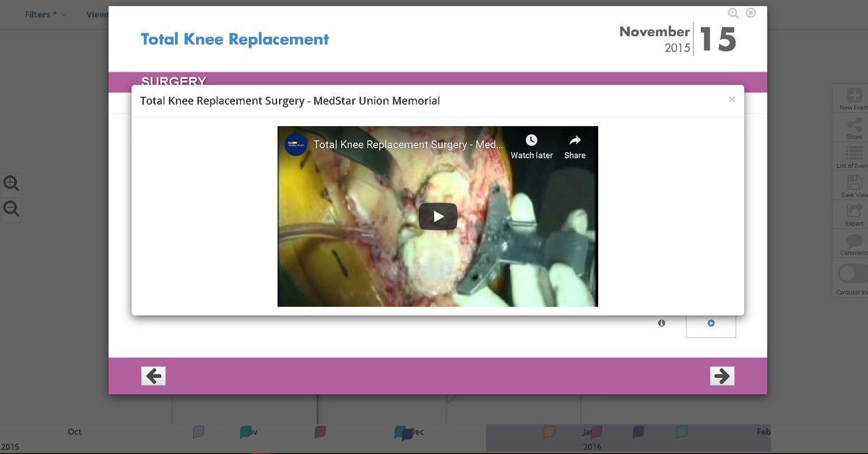
Task: Select the purple marker between Nov and Dec
Action: [320, 432]
